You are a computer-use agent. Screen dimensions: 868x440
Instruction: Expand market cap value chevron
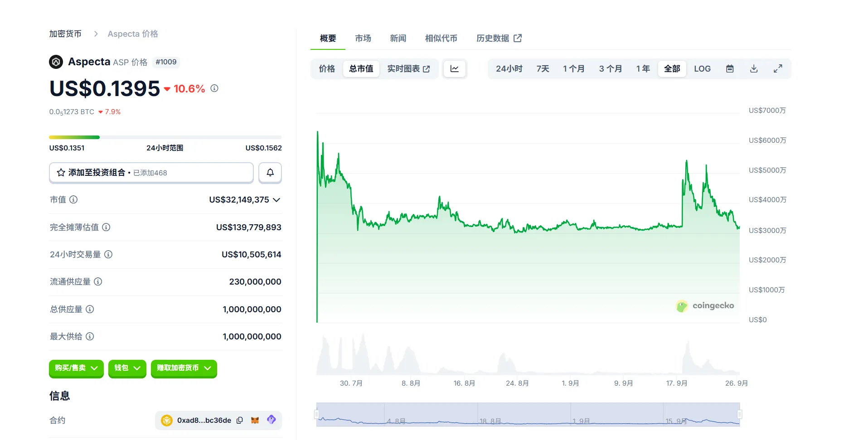[277, 200]
